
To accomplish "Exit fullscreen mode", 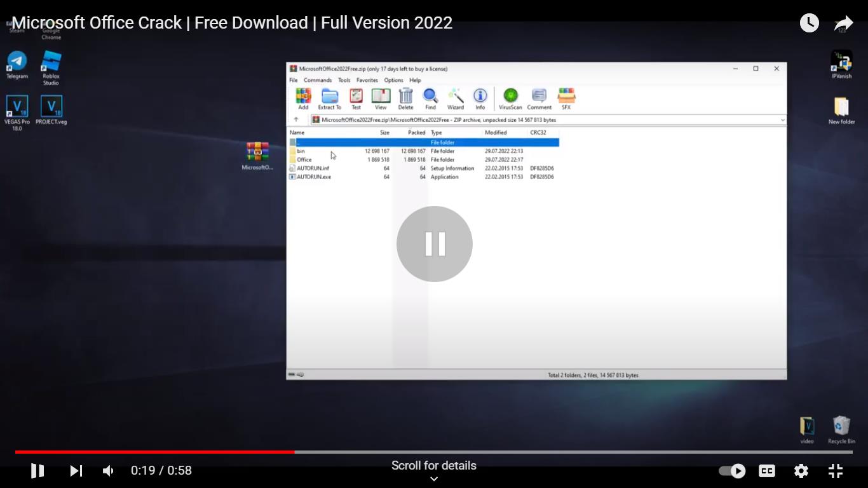I will 835,471.
